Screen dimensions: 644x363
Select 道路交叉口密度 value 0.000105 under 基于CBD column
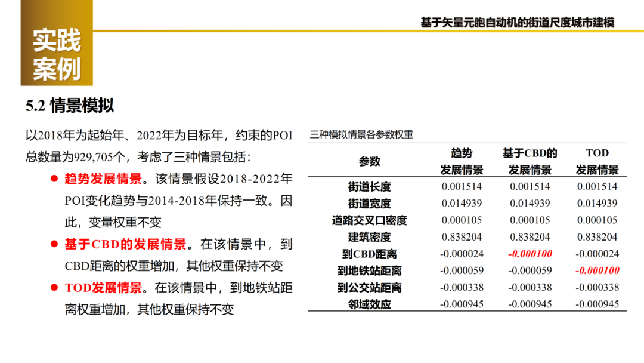(x=530, y=220)
